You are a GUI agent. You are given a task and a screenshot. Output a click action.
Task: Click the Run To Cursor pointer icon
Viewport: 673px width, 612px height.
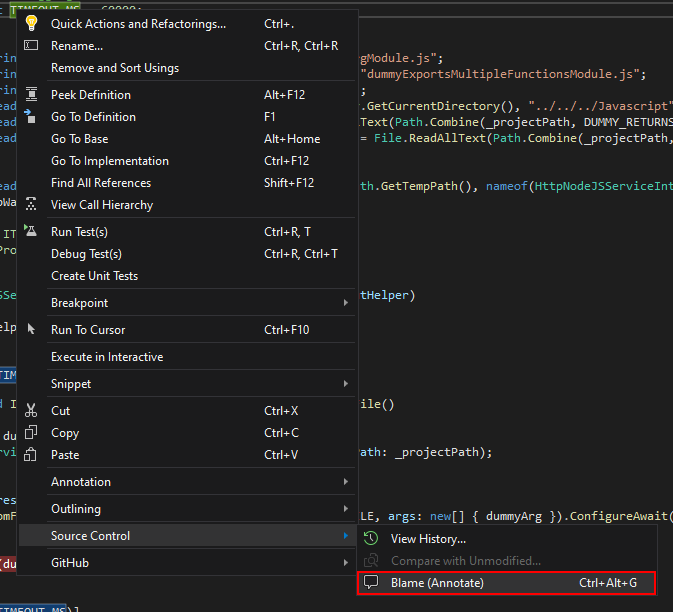pos(31,329)
